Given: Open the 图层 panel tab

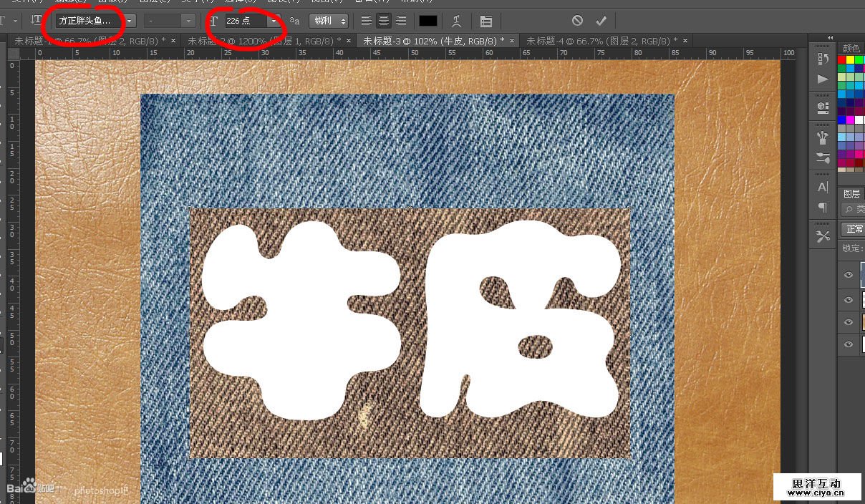Looking at the screenshot, I should [x=851, y=193].
